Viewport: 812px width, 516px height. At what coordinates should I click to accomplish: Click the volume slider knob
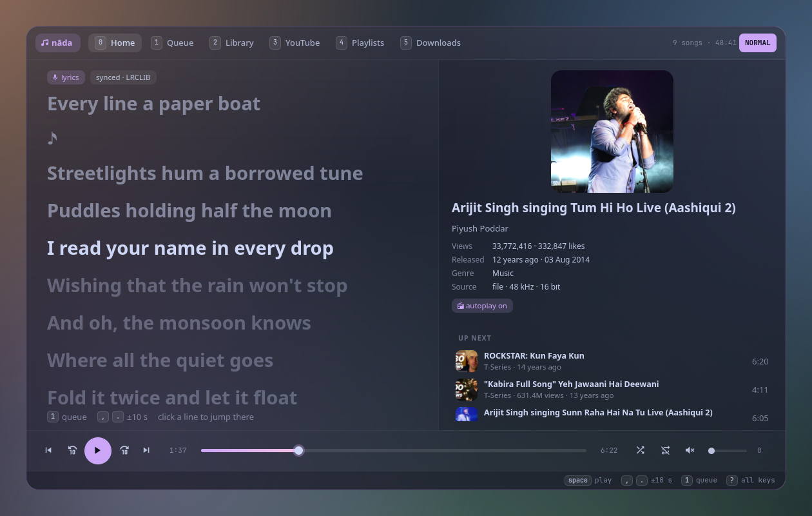(x=711, y=451)
